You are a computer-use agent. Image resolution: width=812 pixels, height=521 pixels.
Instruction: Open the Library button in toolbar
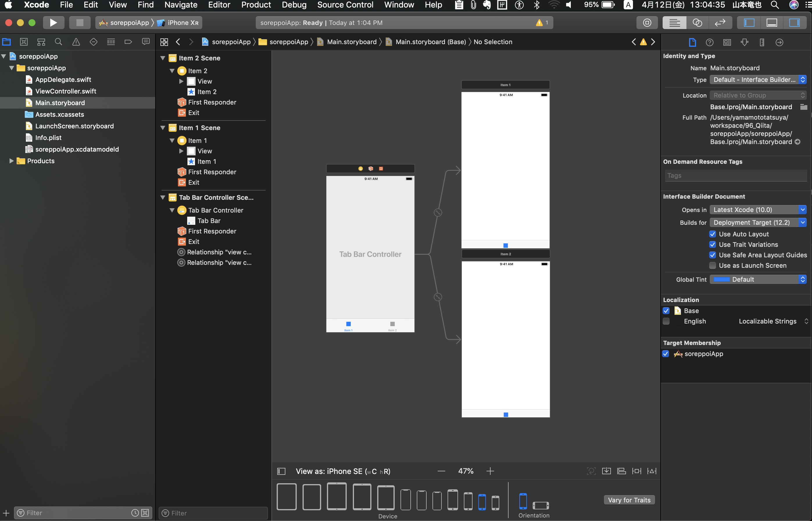[x=647, y=23]
